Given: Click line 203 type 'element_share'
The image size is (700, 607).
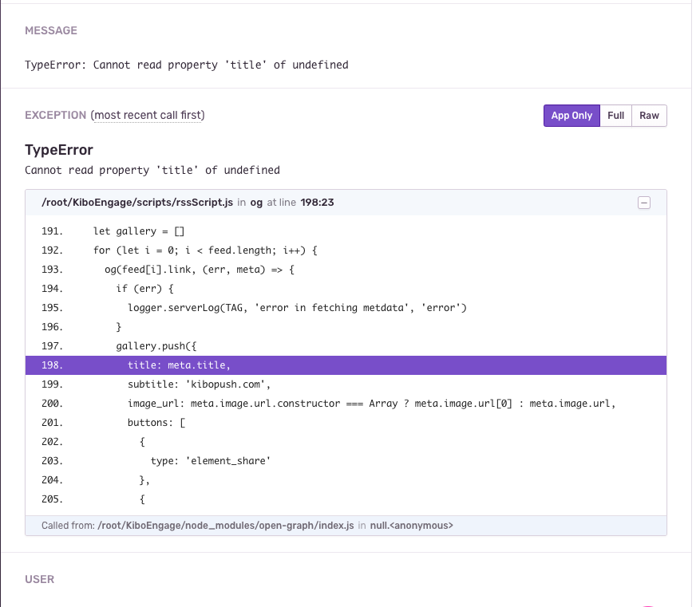Looking at the screenshot, I should tap(211, 461).
